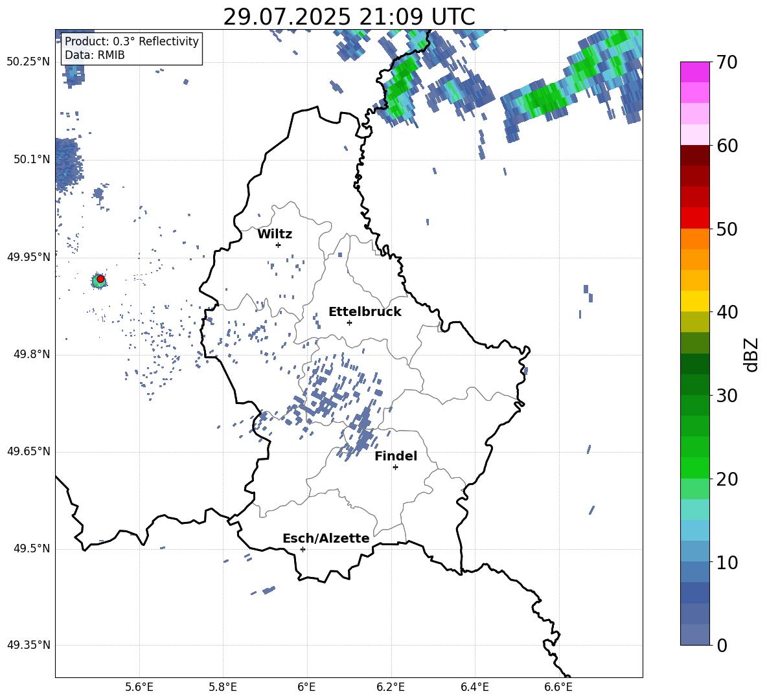Viewport: 767px width, 700px height.
Task: Click the 6.2°E longitude label
Action: [x=391, y=687]
